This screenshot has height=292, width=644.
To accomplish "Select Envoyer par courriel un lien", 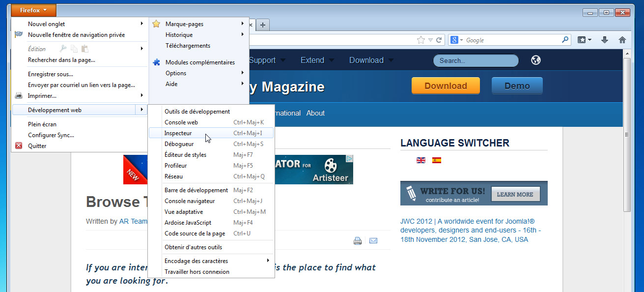I will [81, 85].
